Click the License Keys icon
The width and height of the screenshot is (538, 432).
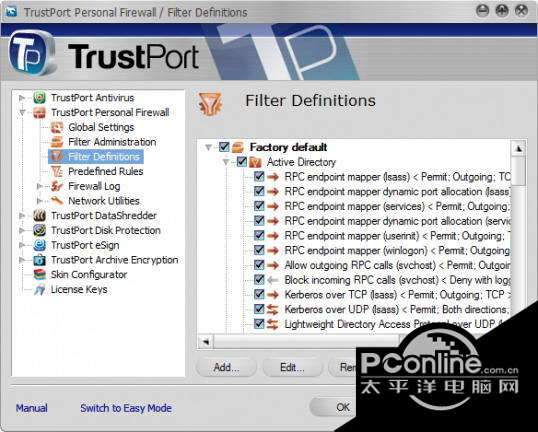(x=39, y=290)
